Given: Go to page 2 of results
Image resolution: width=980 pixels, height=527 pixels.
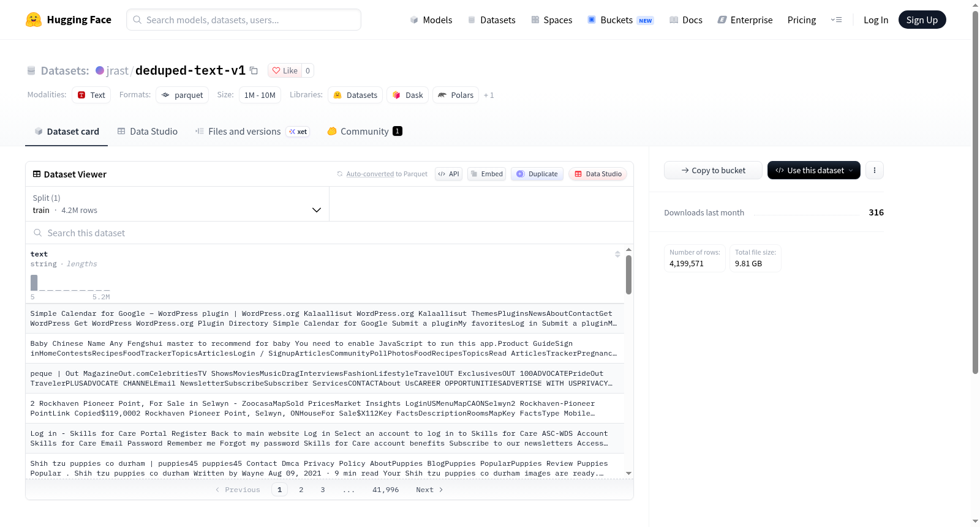Looking at the screenshot, I should click(x=301, y=490).
